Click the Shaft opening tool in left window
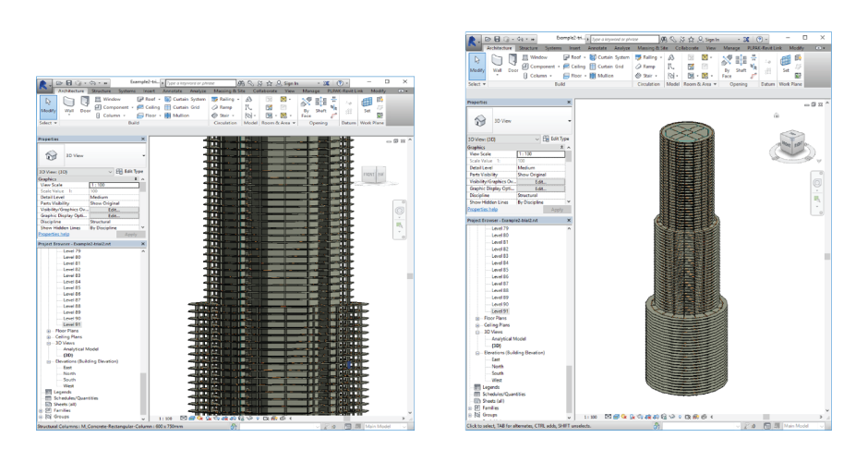Viewport: 868px width, 462px height. click(x=320, y=105)
